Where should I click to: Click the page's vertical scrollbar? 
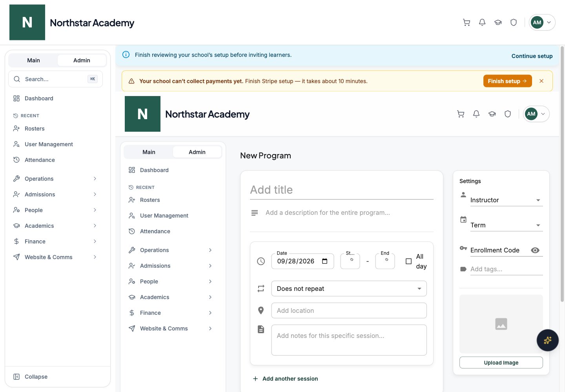pyautogui.click(x=562, y=174)
